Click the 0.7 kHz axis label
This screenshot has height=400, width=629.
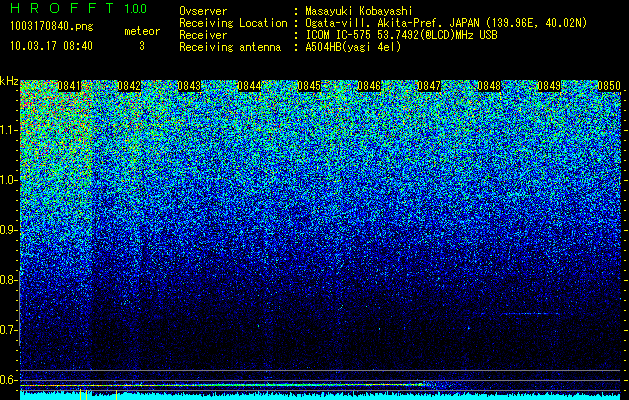9,330
